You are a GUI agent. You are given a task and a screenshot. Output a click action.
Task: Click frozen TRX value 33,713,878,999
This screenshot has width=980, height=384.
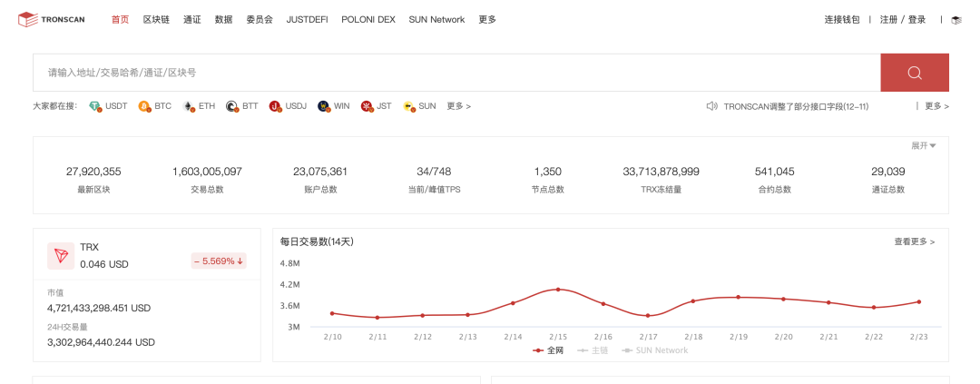click(661, 172)
